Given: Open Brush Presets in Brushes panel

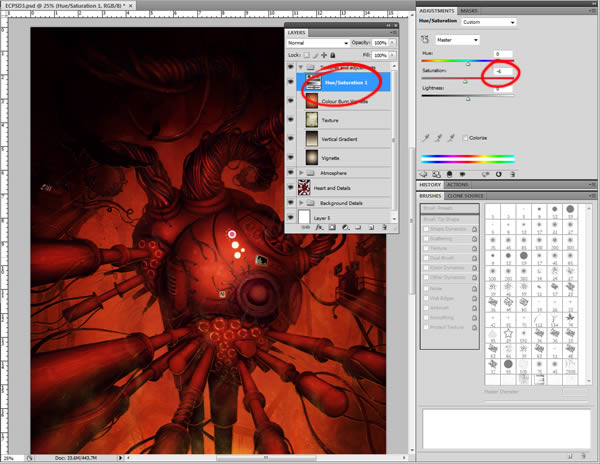Looking at the screenshot, I should click(450, 208).
